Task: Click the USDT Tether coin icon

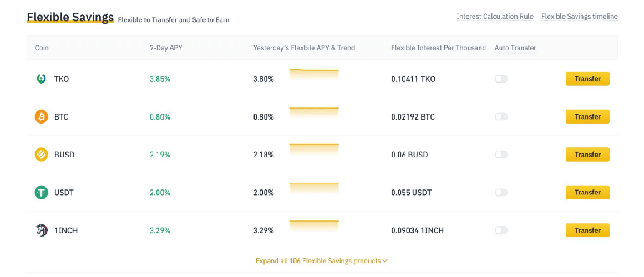Action: (41, 192)
